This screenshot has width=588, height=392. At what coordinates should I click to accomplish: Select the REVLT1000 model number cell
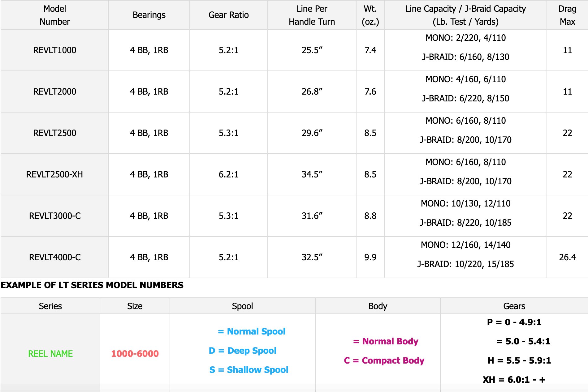(54, 50)
